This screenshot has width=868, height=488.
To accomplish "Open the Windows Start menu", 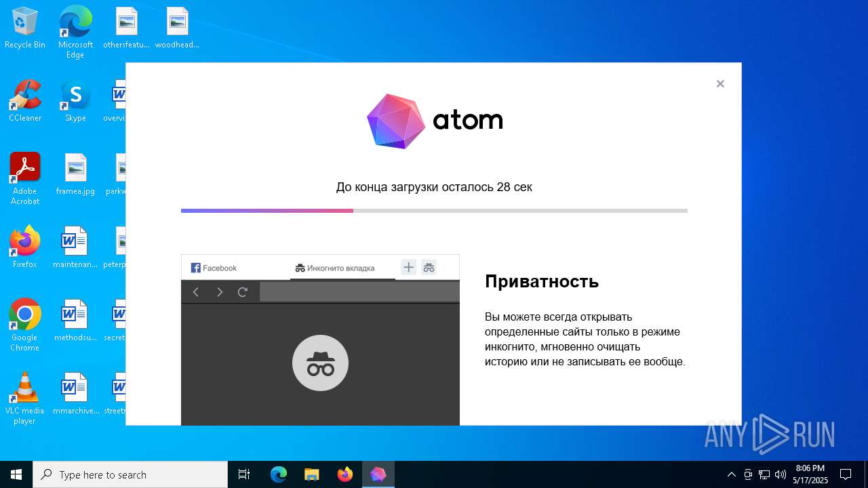I will coord(16,474).
